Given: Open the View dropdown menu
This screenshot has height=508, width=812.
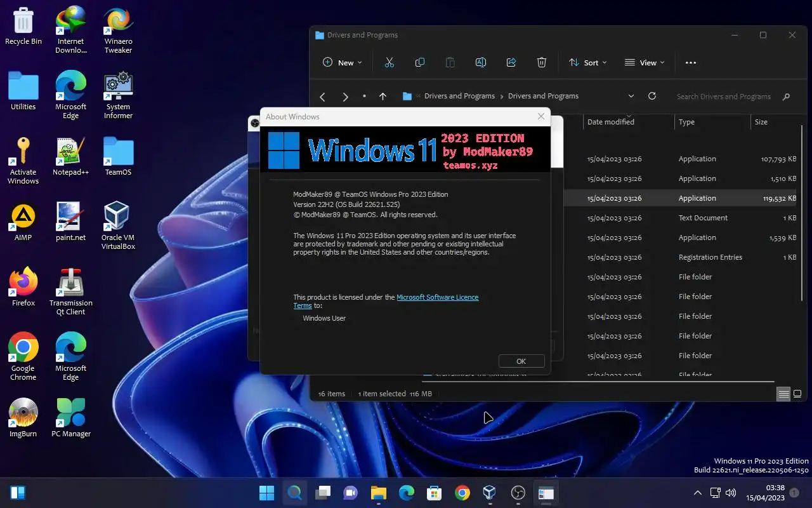Looking at the screenshot, I should tap(645, 62).
